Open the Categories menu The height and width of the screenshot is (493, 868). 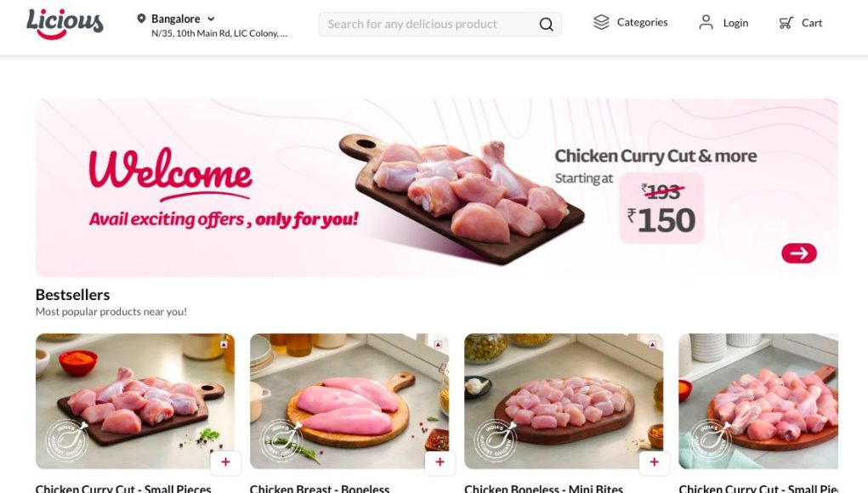point(631,22)
